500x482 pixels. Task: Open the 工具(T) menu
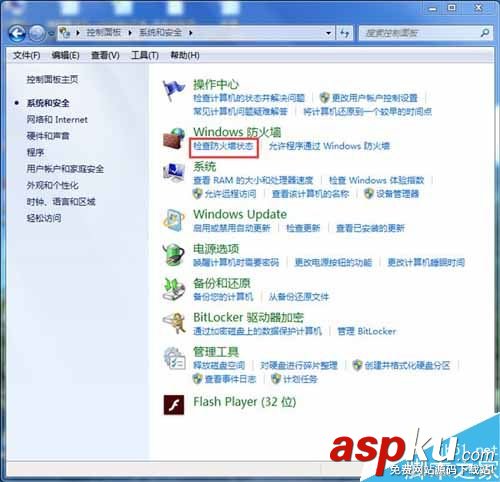coord(145,55)
